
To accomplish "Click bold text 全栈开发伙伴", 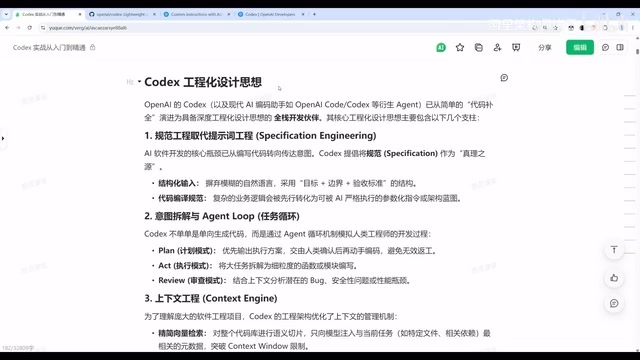I will click(297, 118).
